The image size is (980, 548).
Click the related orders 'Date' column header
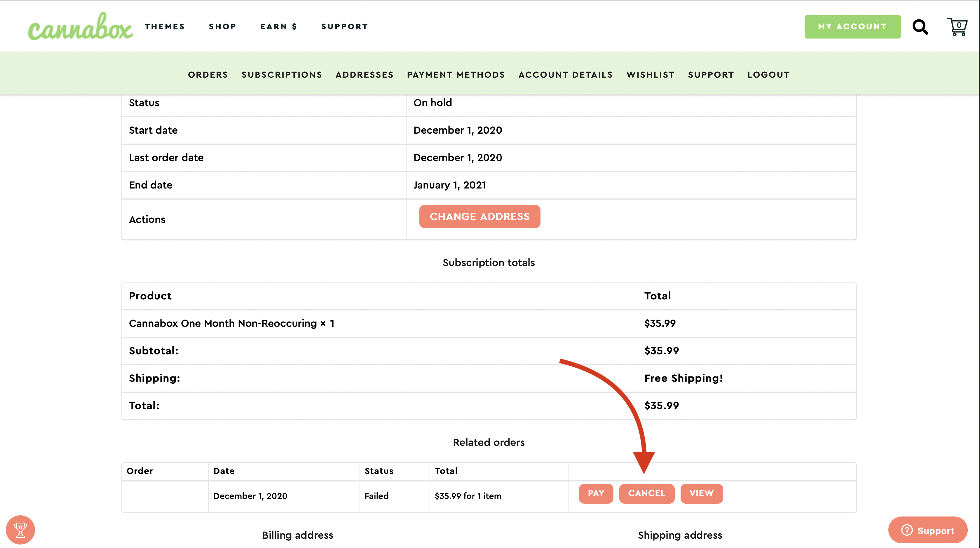click(x=224, y=471)
